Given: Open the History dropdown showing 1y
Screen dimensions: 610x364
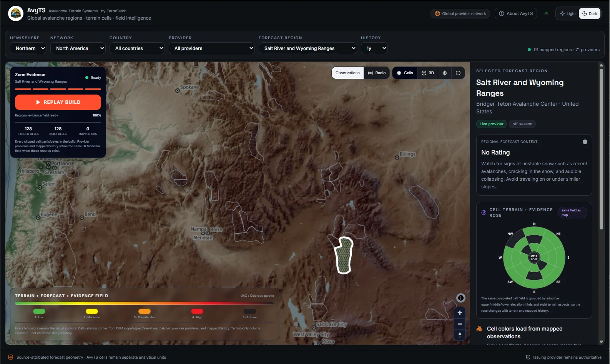Looking at the screenshot, I should (x=374, y=48).
